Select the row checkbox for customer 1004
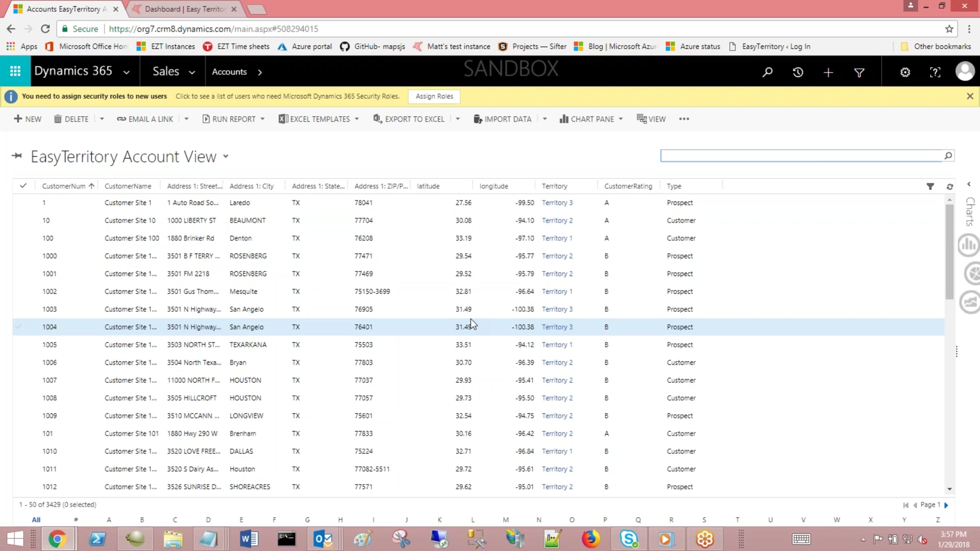Screen dimensions: 980x551 point(18,327)
